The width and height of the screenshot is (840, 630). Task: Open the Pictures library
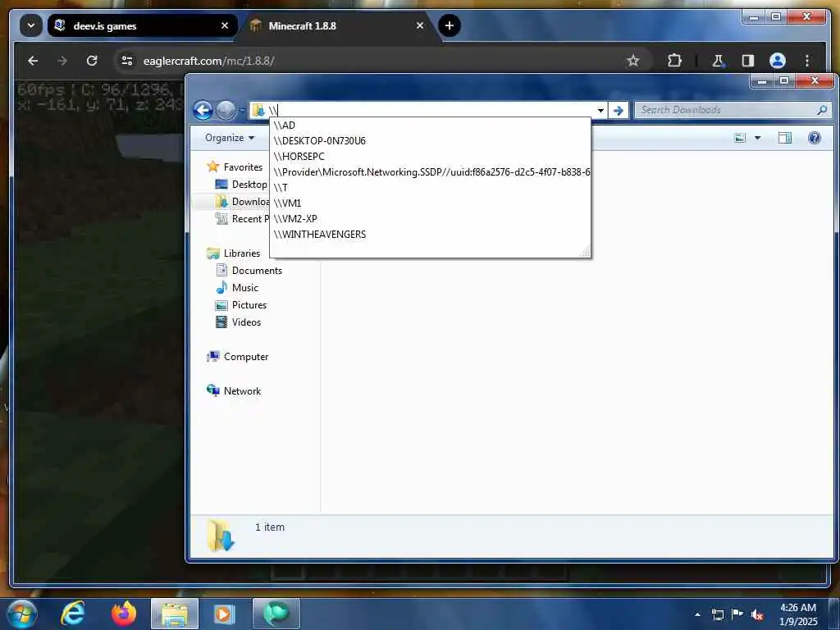tap(249, 305)
